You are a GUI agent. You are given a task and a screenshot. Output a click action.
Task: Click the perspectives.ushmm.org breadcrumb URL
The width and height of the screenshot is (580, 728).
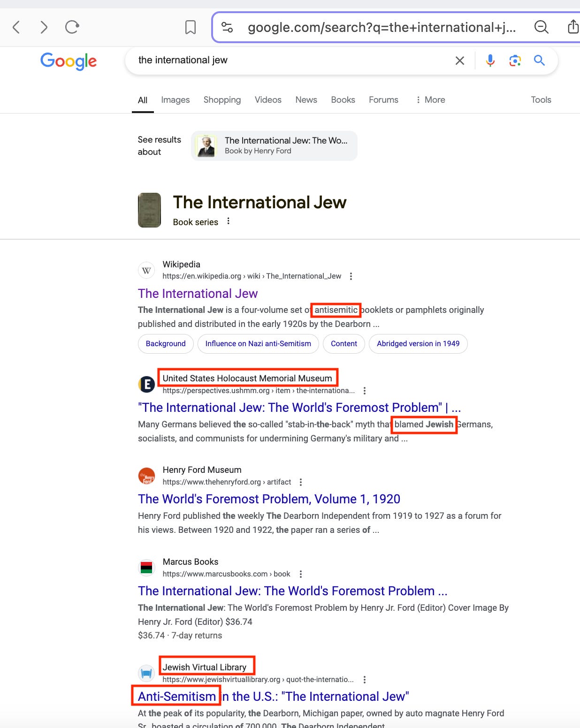click(x=259, y=391)
